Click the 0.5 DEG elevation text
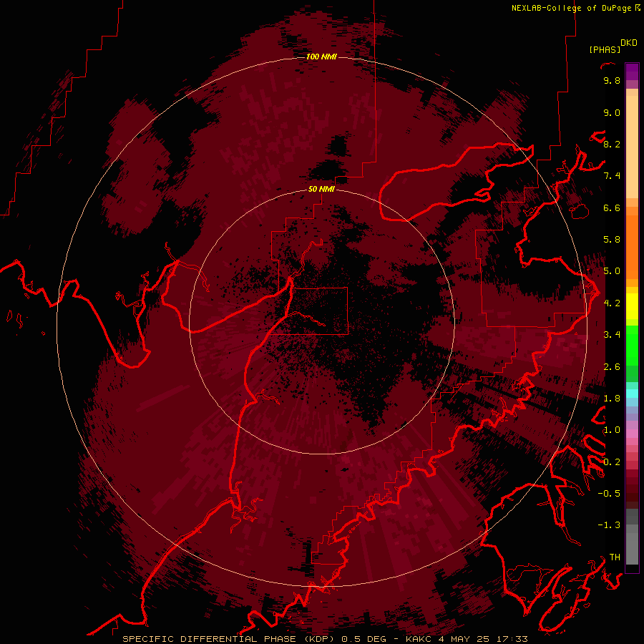Viewport: 644px width, 644px height. click(364, 639)
